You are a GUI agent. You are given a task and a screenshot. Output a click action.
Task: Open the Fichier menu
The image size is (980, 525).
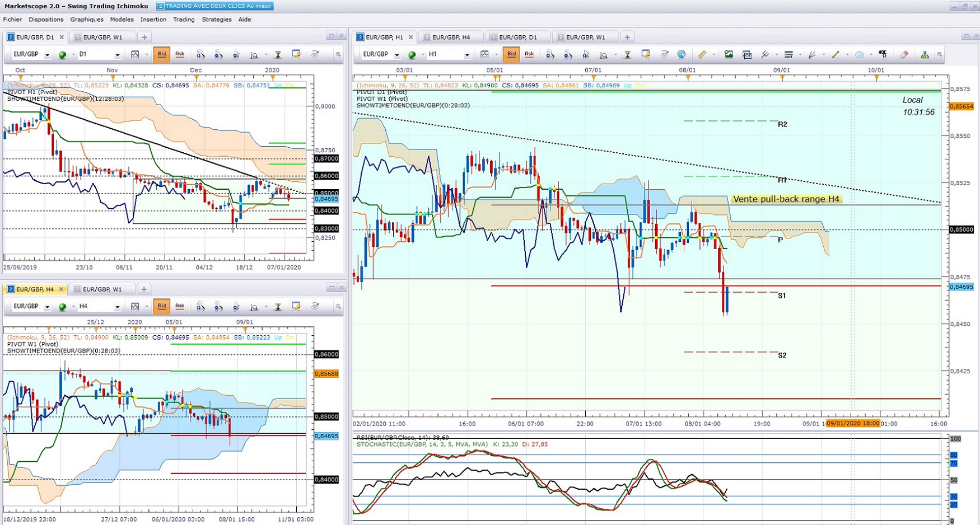pos(12,20)
